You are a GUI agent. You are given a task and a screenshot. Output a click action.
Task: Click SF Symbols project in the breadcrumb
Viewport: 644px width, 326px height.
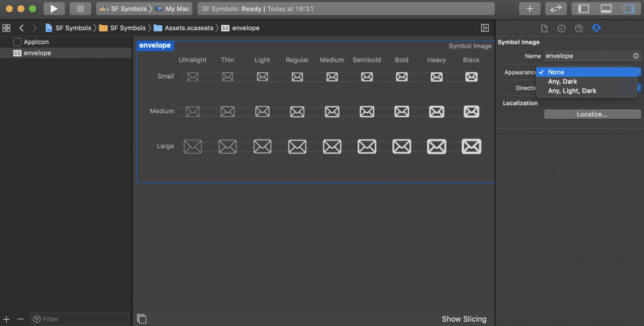[68, 28]
